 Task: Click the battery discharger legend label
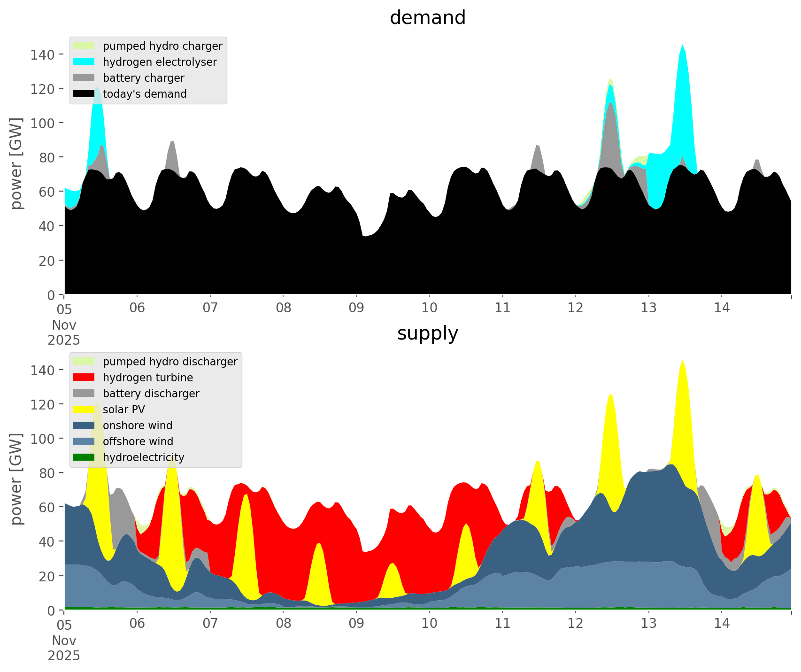click(151, 394)
